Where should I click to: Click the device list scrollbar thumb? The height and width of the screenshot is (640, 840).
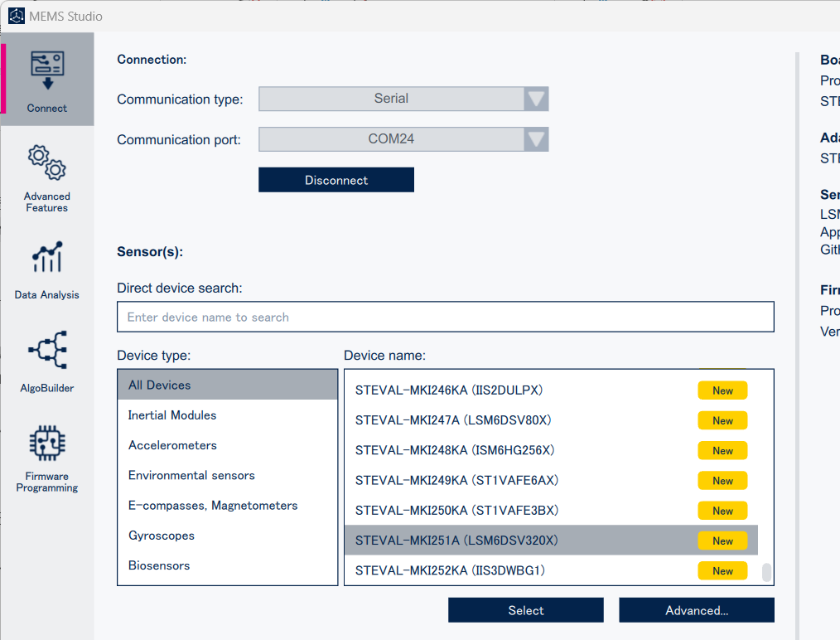766,572
